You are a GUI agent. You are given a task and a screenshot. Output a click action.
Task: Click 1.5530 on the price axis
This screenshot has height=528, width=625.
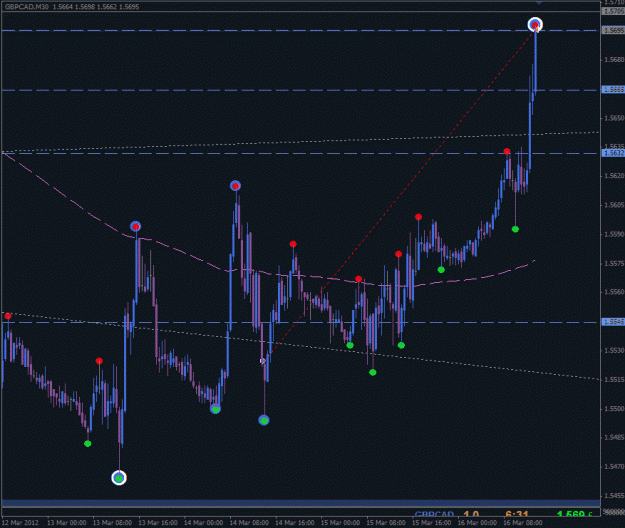614,350
